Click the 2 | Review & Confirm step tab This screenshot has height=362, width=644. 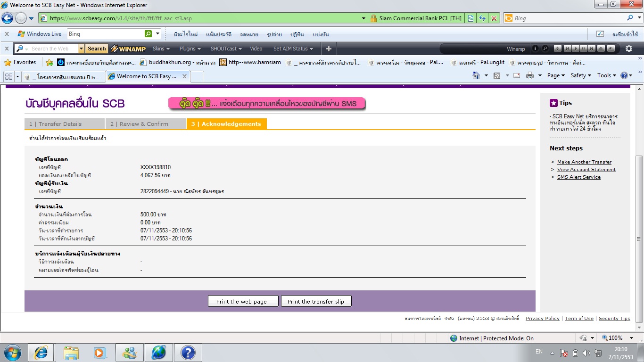[x=145, y=124]
